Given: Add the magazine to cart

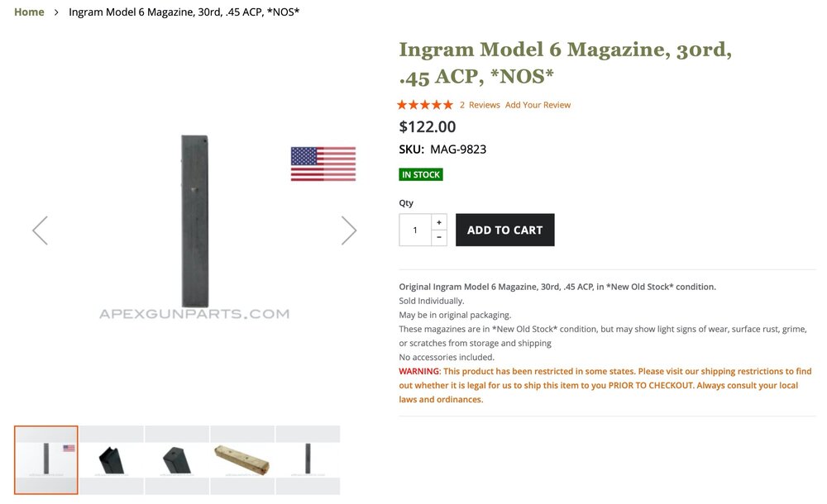Looking at the screenshot, I should click(504, 230).
